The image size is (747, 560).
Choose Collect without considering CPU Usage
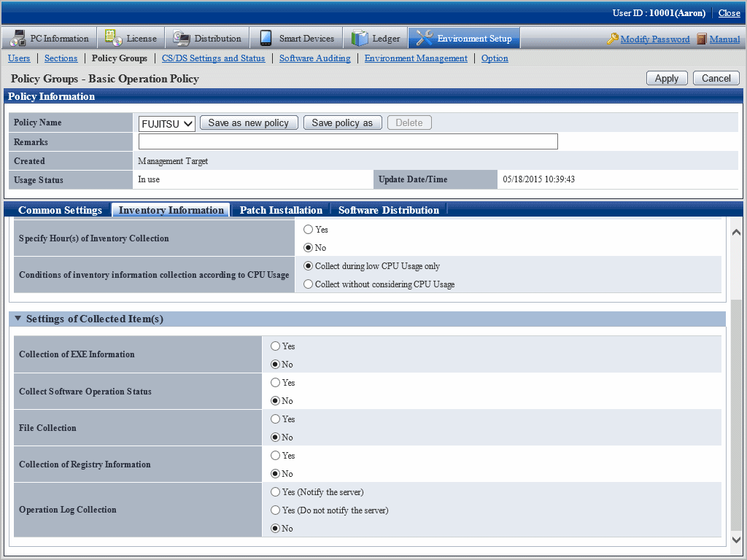(308, 284)
